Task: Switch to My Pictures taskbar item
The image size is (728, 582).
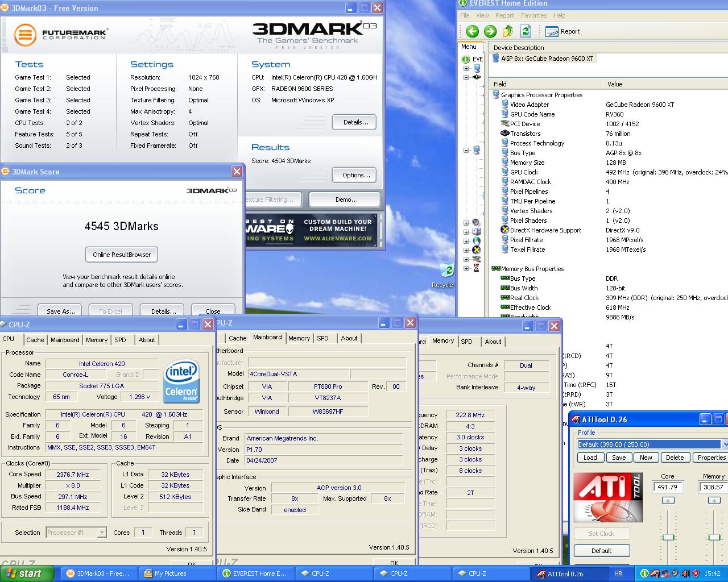Action: [x=177, y=573]
